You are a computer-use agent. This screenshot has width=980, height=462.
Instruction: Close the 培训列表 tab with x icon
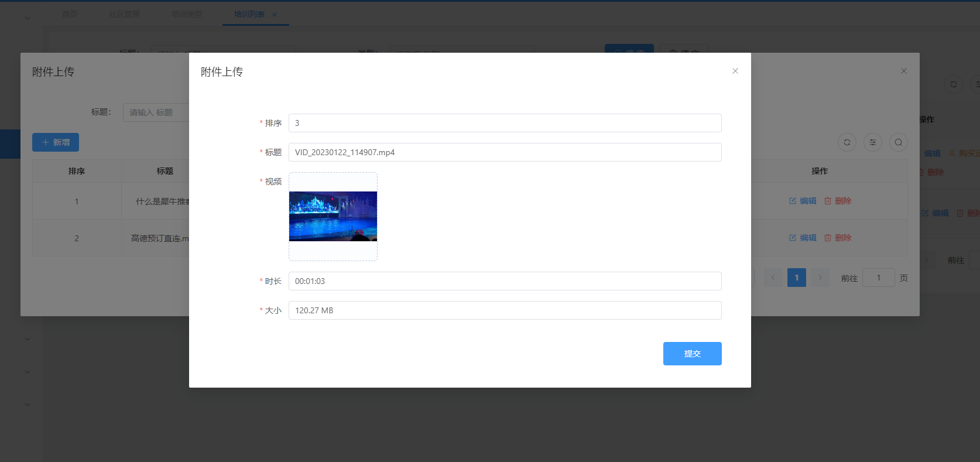[x=275, y=15]
